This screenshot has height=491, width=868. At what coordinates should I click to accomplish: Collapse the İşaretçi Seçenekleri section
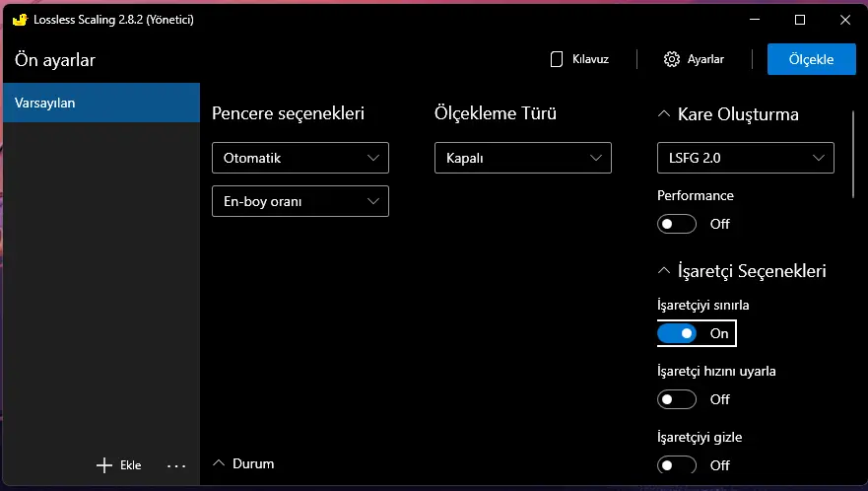[664, 271]
